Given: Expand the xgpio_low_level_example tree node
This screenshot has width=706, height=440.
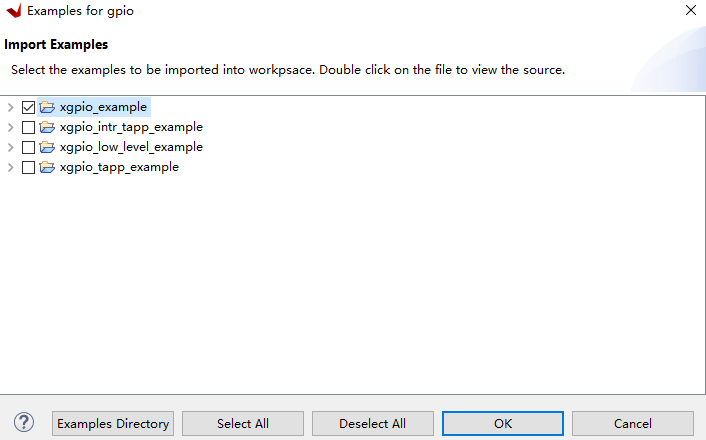Looking at the screenshot, I should point(11,147).
